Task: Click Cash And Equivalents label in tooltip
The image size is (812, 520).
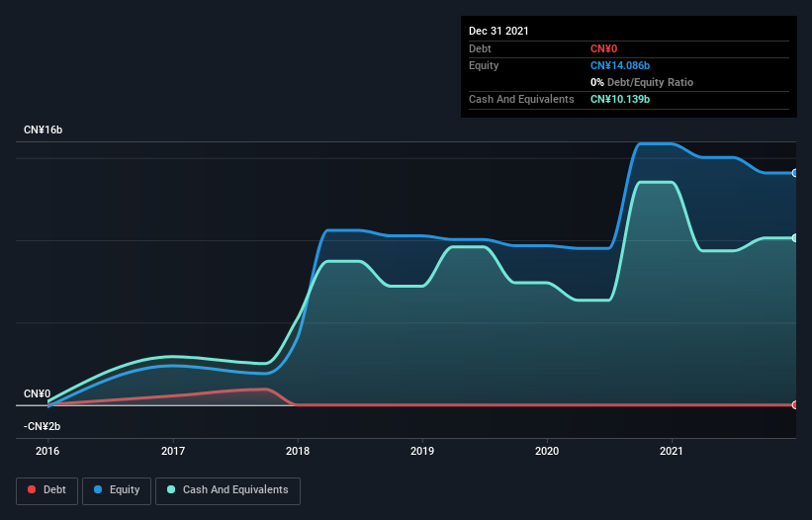Action: (521, 99)
